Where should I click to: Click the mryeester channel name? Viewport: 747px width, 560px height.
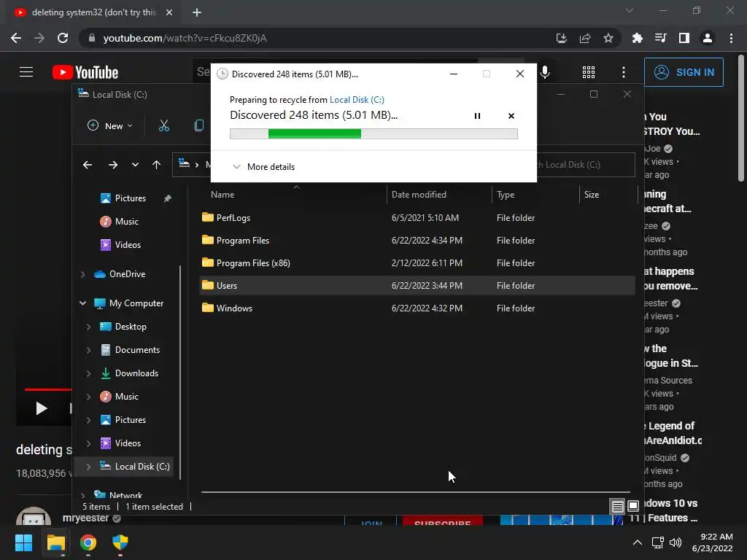tap(85, 518)
